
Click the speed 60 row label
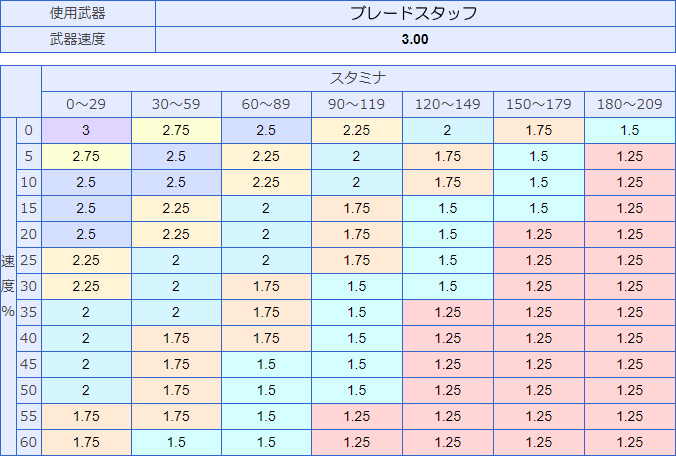click(x=29, y=442)
